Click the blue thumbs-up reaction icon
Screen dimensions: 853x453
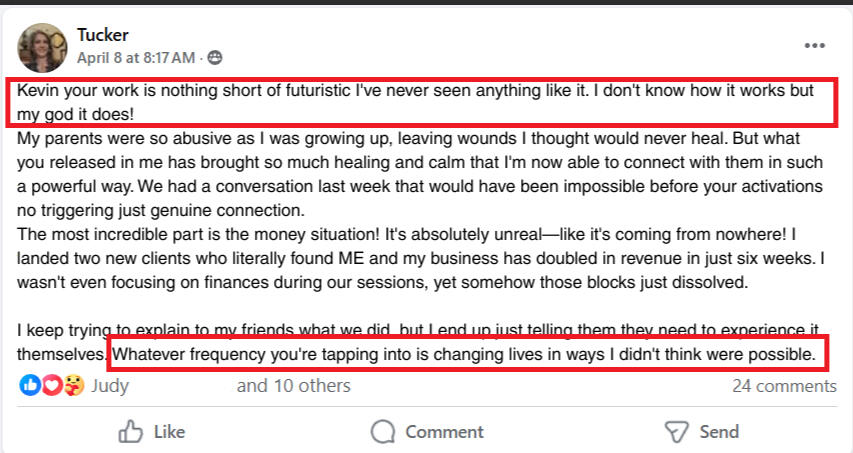click(x=30, y=386)
